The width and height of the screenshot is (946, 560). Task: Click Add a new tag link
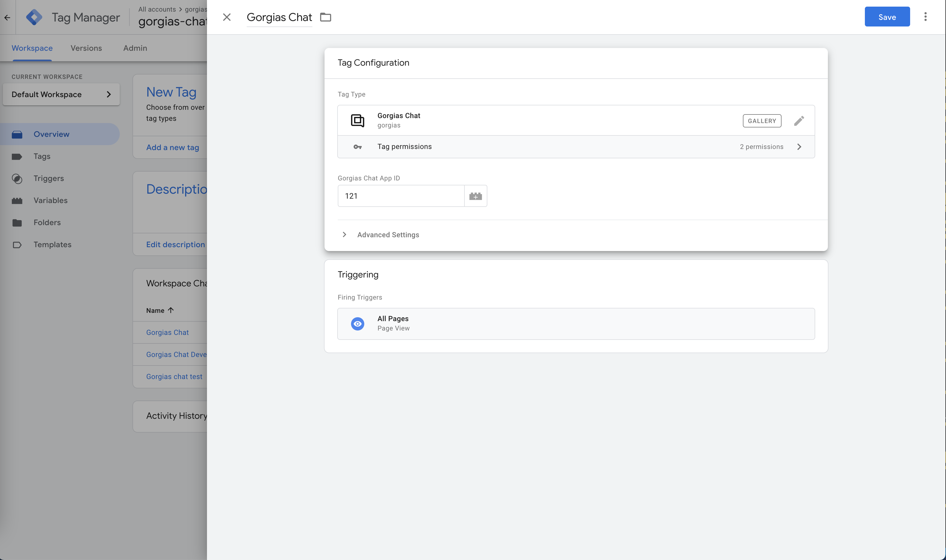coord(172,148)
